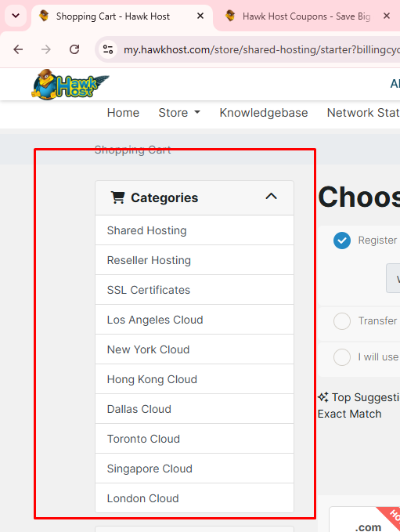Choose the 'I will use' existing domain option
400x532 pixels.
click(x=342, y=357)
